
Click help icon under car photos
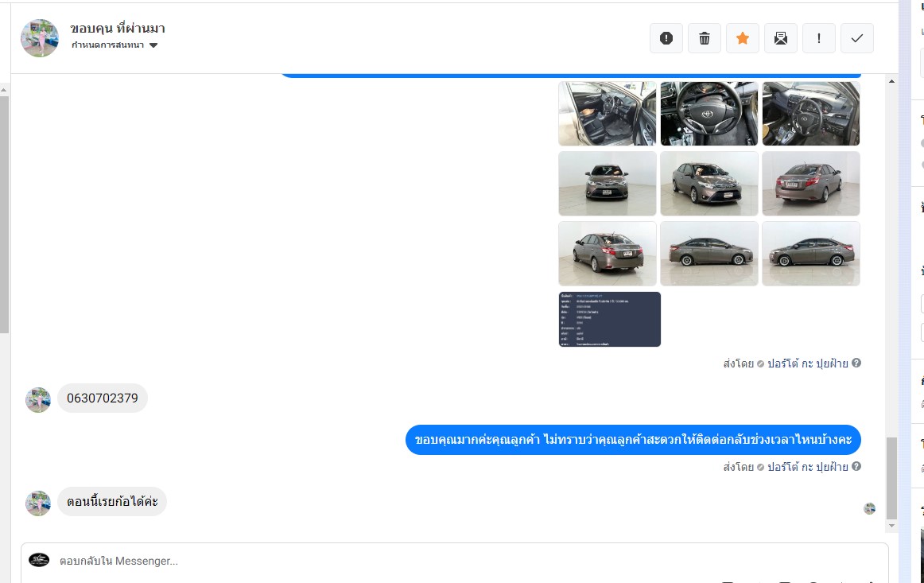pos(856,363)
